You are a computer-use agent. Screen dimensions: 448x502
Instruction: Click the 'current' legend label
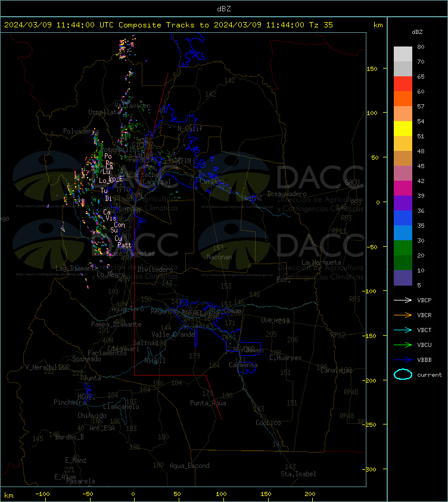(x=430, y=375)
